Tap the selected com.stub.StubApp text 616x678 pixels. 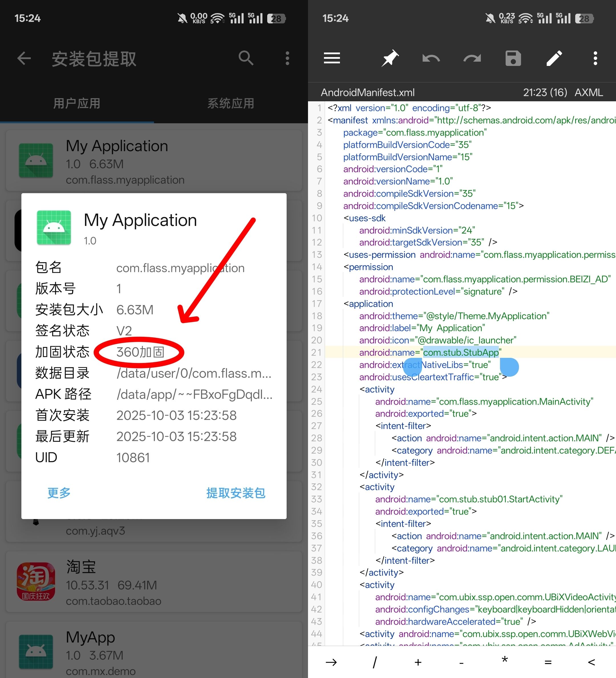[461, 352]
